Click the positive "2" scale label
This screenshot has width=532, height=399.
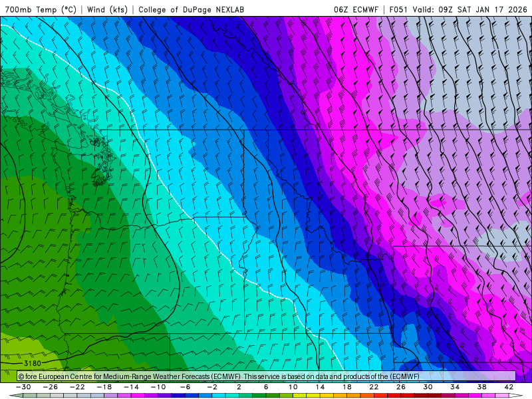point(239,387)
